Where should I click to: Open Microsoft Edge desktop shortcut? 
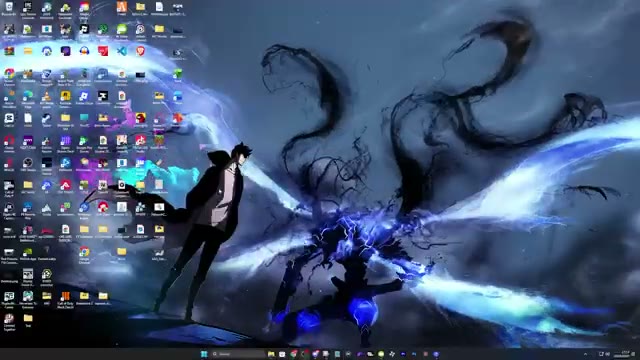(x=28, y=97)
